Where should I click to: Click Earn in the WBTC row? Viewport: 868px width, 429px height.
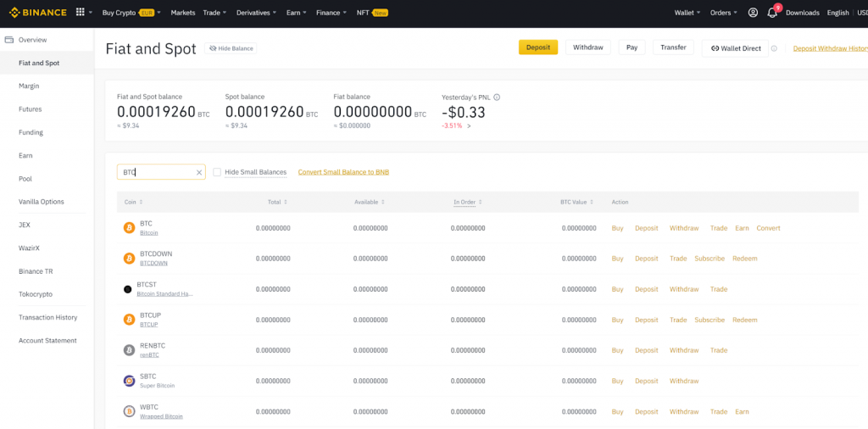tap(742, 412)
